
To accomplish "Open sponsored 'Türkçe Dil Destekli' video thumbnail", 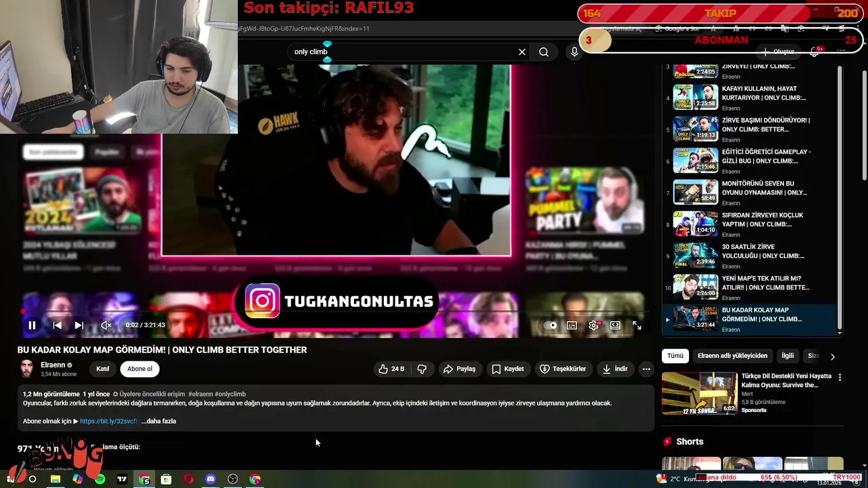I will (x=699, y=393).
